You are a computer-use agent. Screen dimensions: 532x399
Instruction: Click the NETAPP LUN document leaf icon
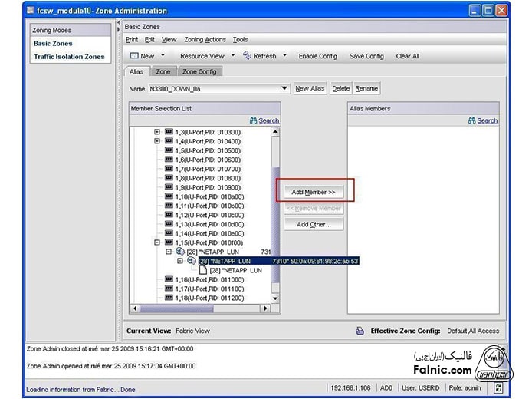(x=203, y=270)
